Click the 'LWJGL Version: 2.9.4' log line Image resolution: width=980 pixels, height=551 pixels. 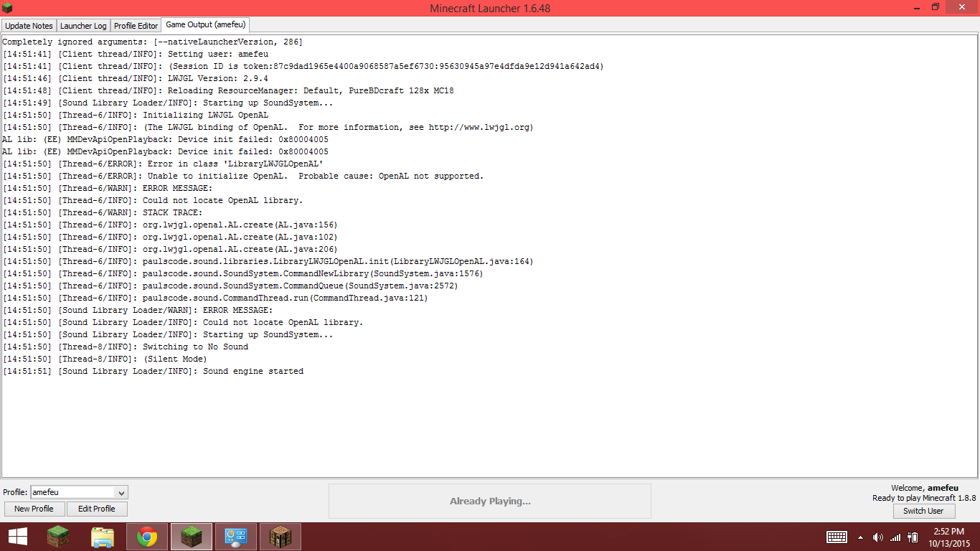click(x=135, y=78)
